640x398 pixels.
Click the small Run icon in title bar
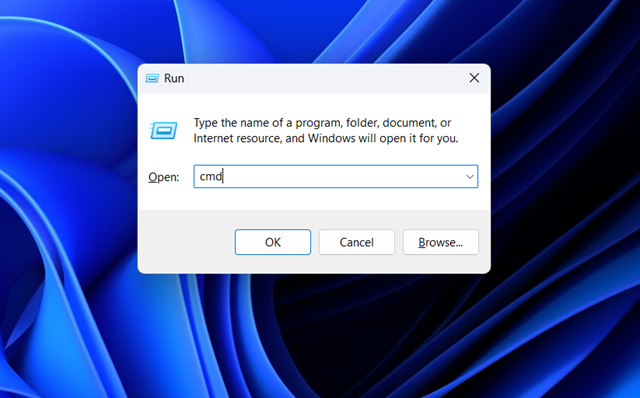(x=152, y=78)
